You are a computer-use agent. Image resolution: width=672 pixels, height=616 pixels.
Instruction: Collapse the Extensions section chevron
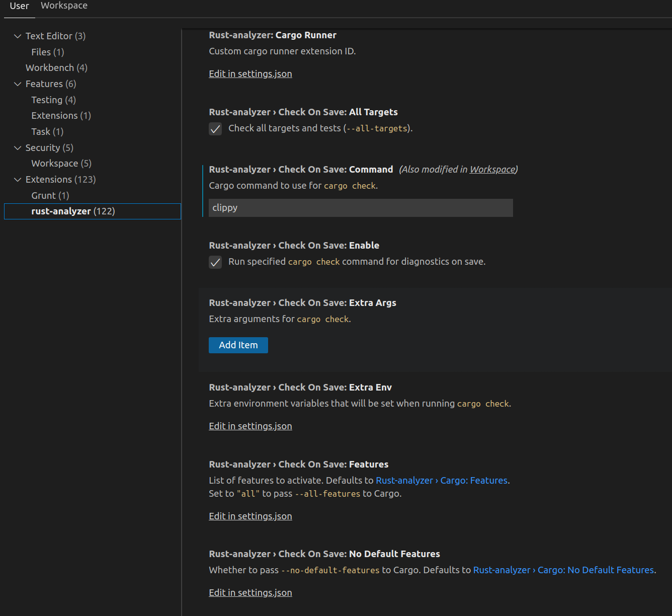click(18, 180)
